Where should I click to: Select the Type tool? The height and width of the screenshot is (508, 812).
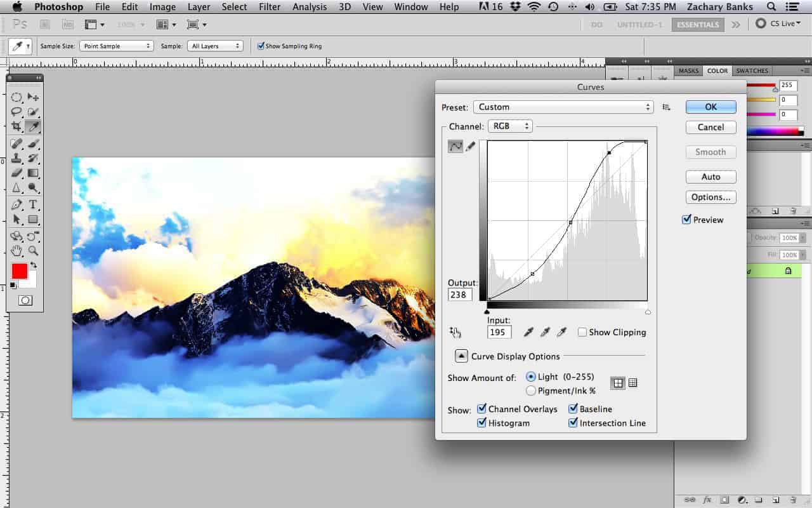(33, 205)
